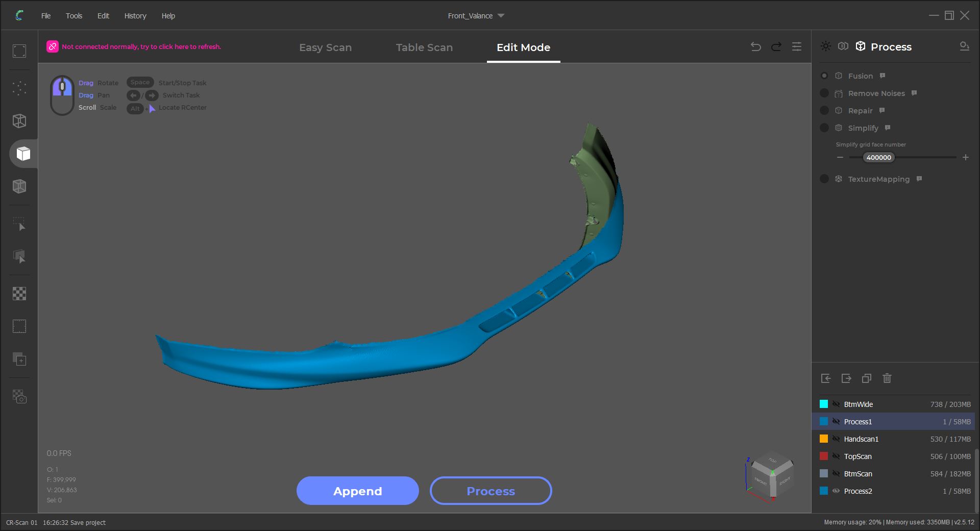Enable the Remove Noises step
The width and height of the screenshot is (980, 531).
click(824, 93)
